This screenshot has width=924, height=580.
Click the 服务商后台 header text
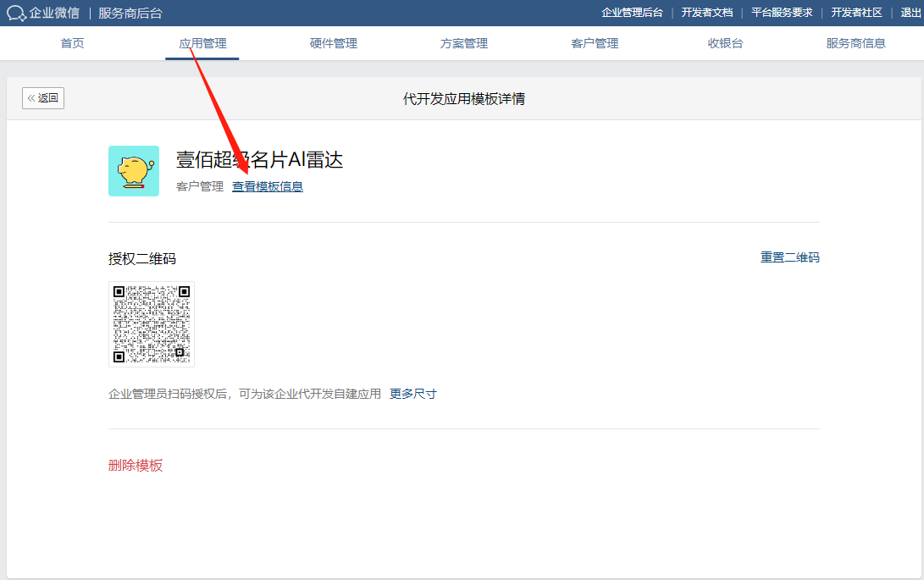click(130, 13)
